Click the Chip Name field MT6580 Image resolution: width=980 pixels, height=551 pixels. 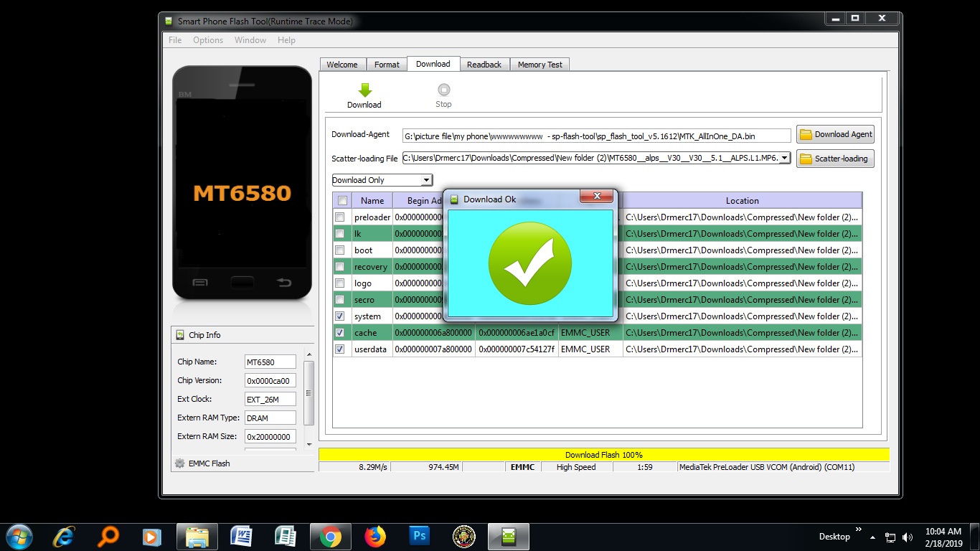pos(270,362)
